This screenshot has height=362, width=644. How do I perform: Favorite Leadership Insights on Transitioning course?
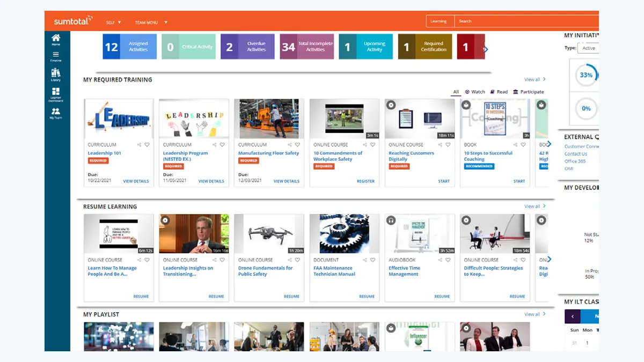(x=222, y=260)
